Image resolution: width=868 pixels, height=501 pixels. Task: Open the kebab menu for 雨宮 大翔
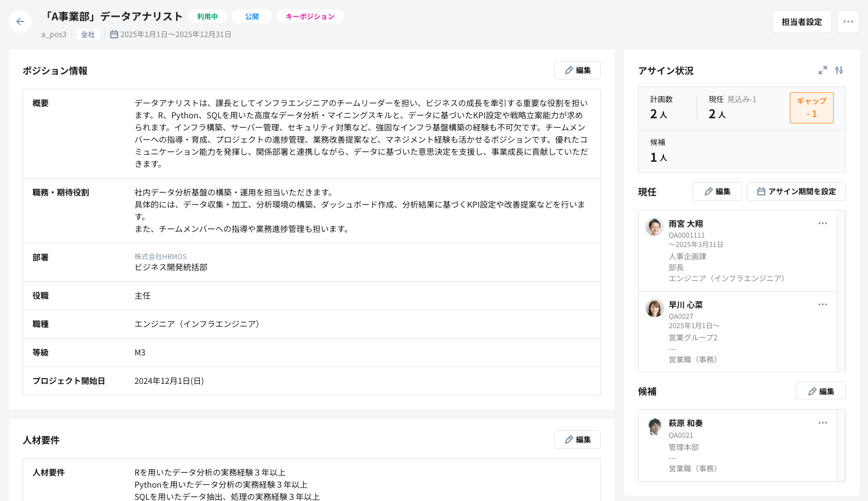click(x=823, y=223)
